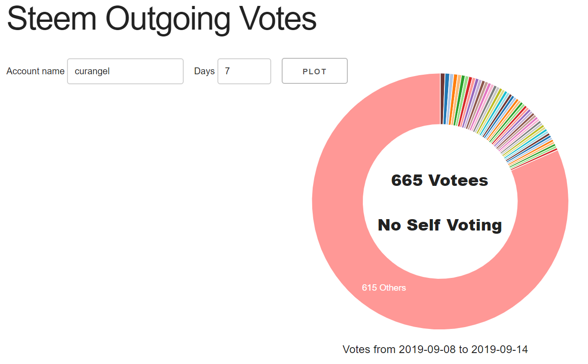Click the PLOT button
Image resolution: width=588 pixels, height=364 pixels.
tap(315, 71)
